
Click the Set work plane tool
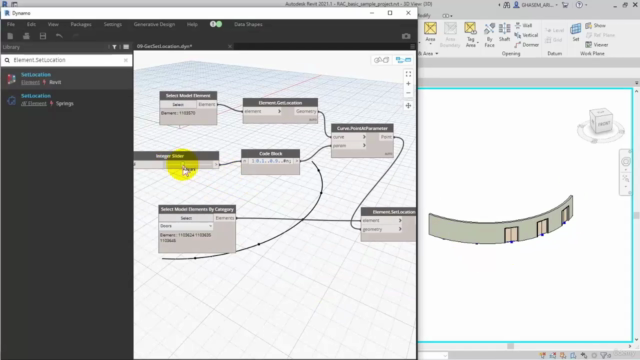coord(576,32)
